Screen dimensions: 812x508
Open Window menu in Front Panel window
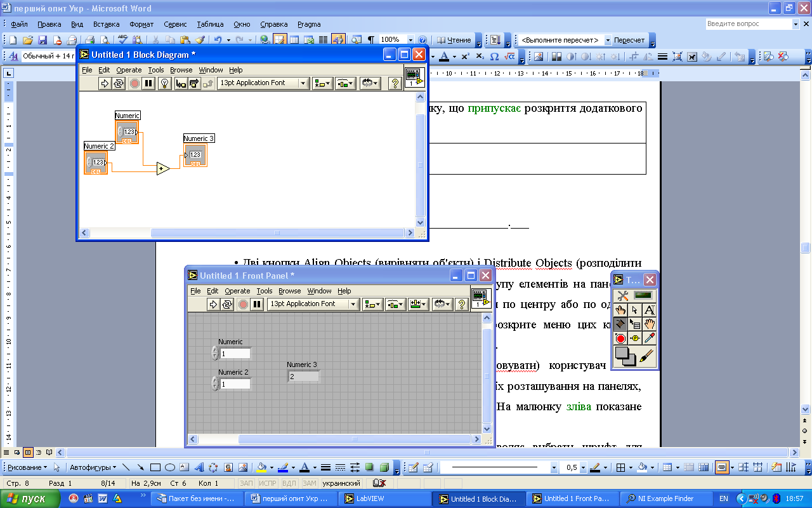319,291
